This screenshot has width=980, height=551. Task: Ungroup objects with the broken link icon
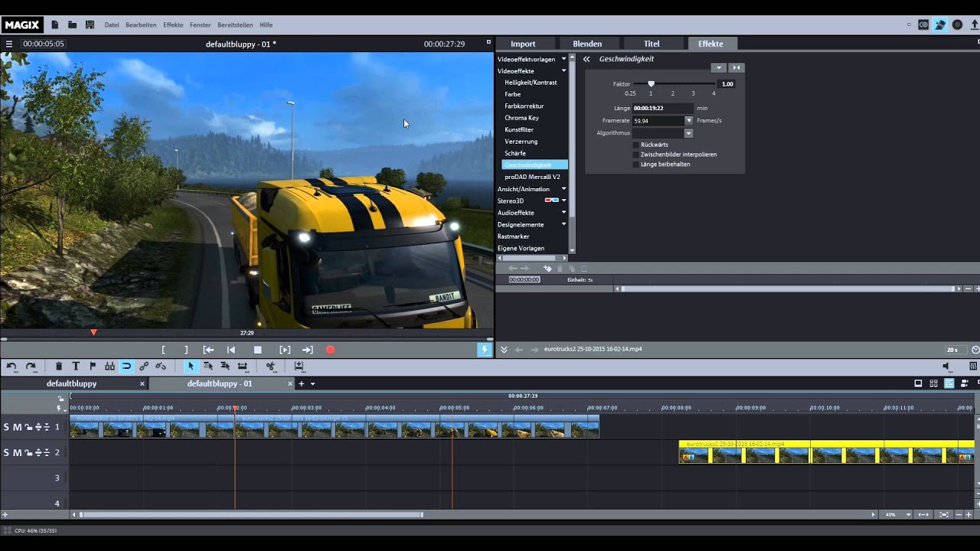point(160,367)
